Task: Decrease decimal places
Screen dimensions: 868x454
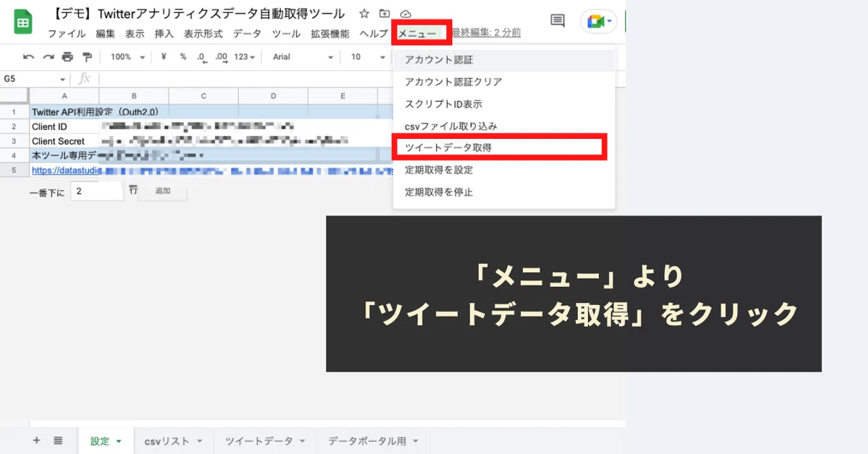Action: click(x=202, y=57)
